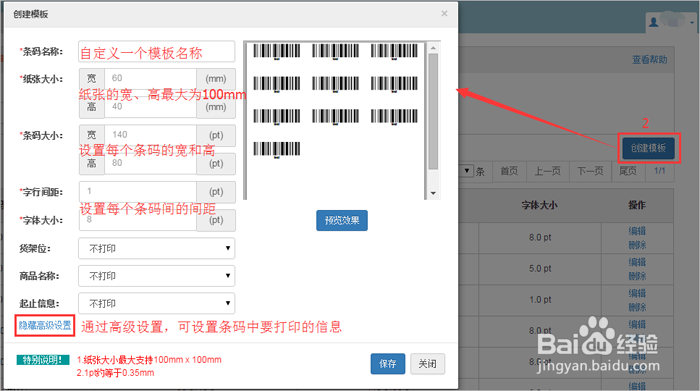Click the 保存 button

point(388,364)
